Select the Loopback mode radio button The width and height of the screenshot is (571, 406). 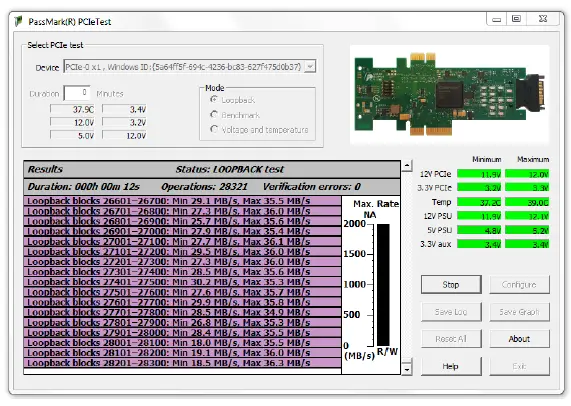click(x=214, y=99)
